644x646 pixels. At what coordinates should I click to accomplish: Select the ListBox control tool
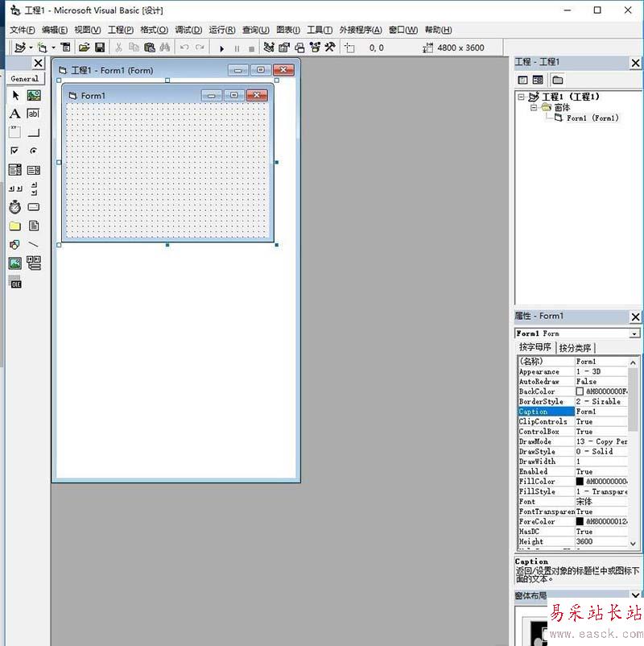point(34,170)
